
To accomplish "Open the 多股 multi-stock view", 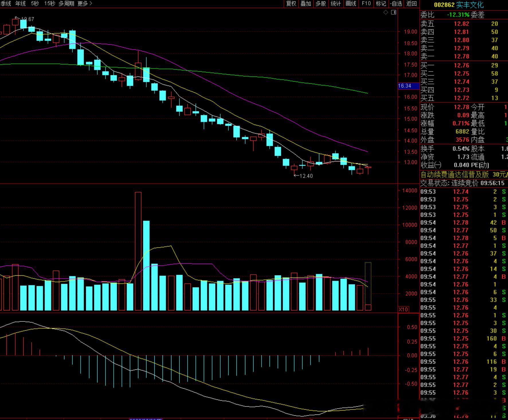I will coord(321,3).
